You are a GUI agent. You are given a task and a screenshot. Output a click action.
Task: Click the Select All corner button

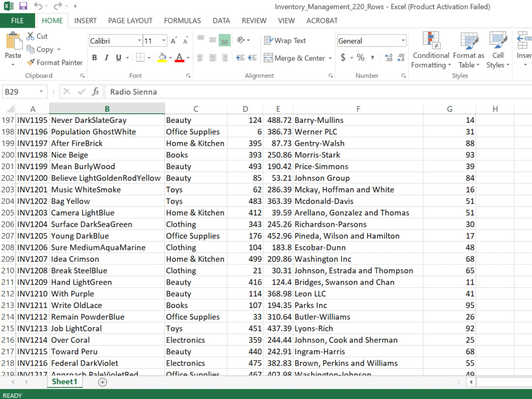click(10, 109)
